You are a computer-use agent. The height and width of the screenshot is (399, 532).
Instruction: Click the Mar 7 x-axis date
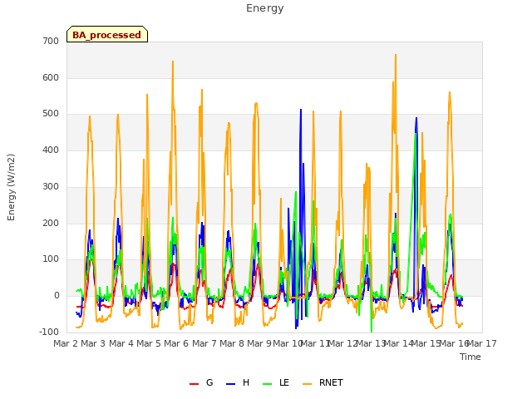click(204, 343)
